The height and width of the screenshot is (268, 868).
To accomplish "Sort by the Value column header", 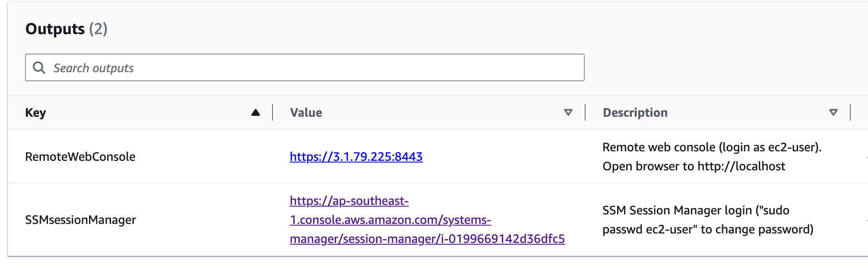I will [306, 112].
